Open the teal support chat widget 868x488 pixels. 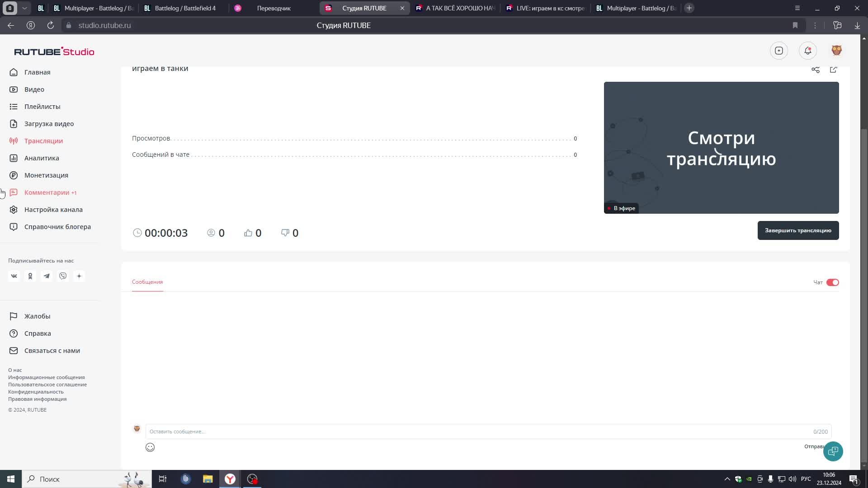[833, 451]
